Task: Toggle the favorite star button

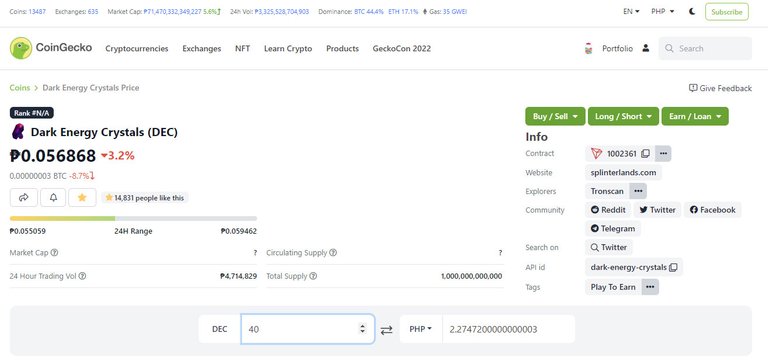Action: point(82,197)
